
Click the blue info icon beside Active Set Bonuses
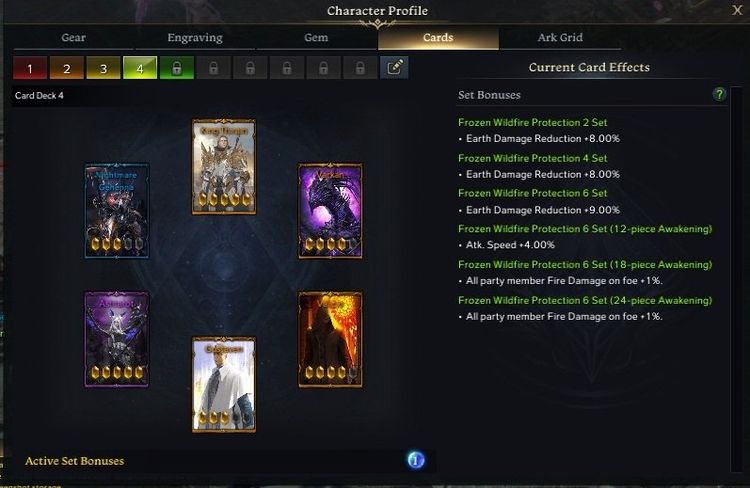coord(416,460)
